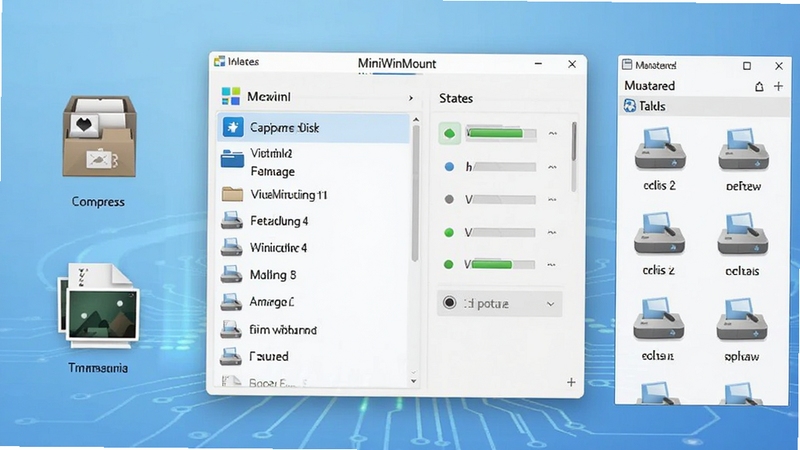The width and height of the screenshot is (800, 450).
Task: Select the Winiicutire 4 drive icon
Action: [231, 247]
